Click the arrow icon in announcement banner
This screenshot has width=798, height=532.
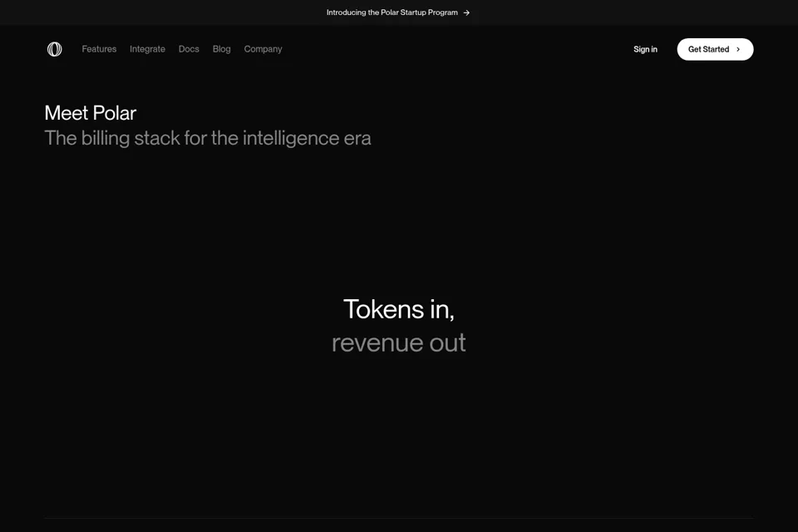466,12
